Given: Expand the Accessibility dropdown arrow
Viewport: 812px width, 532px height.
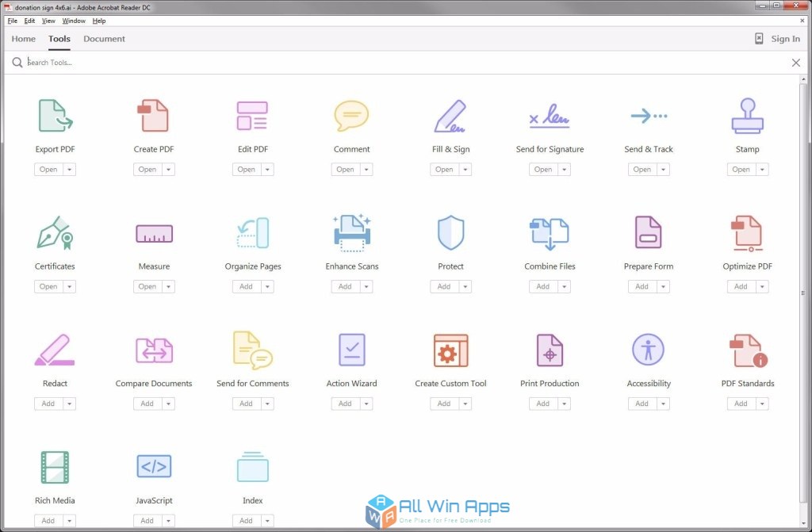Looking at the screenshot, I should [663, 404].
